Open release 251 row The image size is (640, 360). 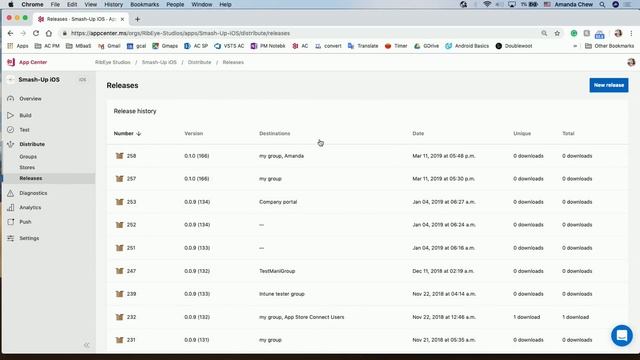[x=367, y=248]
